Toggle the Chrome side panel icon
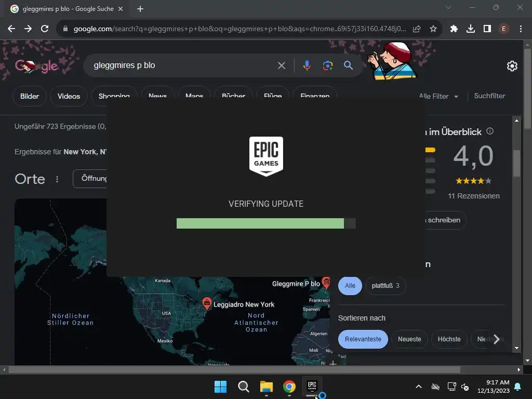This screenshot has width=532, height=399. click(x=487, y=29)
